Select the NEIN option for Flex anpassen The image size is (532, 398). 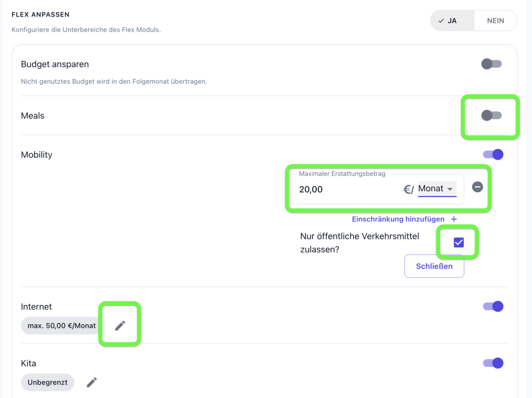[x=495, y=21]
